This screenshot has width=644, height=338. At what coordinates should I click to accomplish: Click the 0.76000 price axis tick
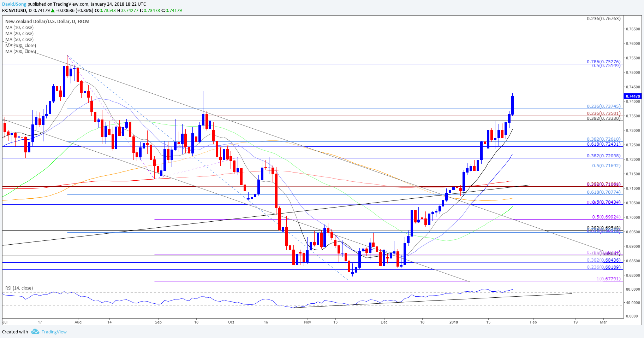point(633,44)
